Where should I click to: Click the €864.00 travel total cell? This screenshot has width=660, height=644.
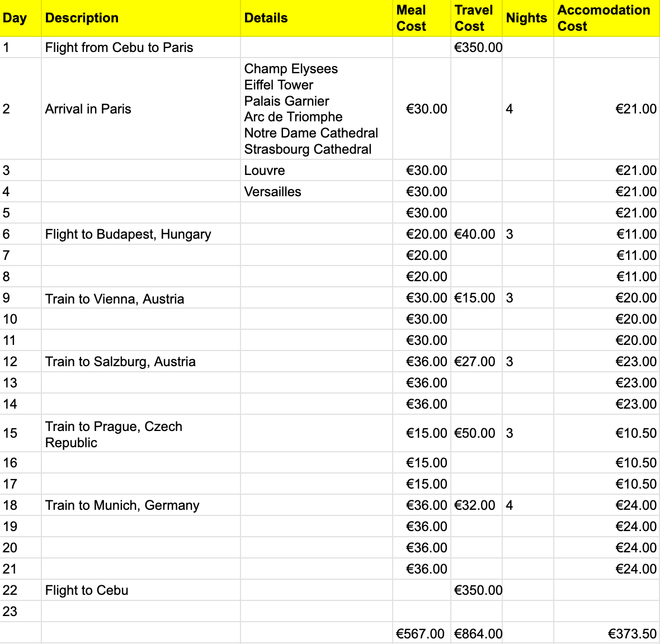(477, 633)
